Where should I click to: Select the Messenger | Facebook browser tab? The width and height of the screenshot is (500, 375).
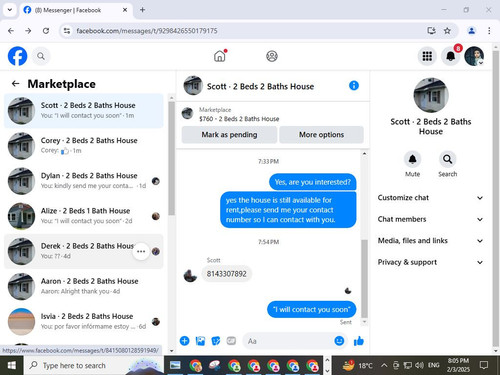click(75, 10)
